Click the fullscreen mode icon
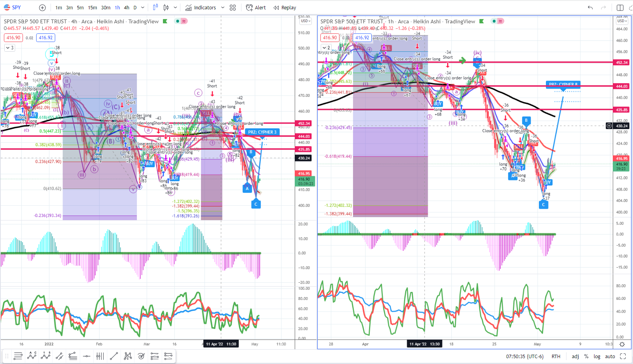Image resolution: width=633 pixels, height=364 pixels. (623, 356)
